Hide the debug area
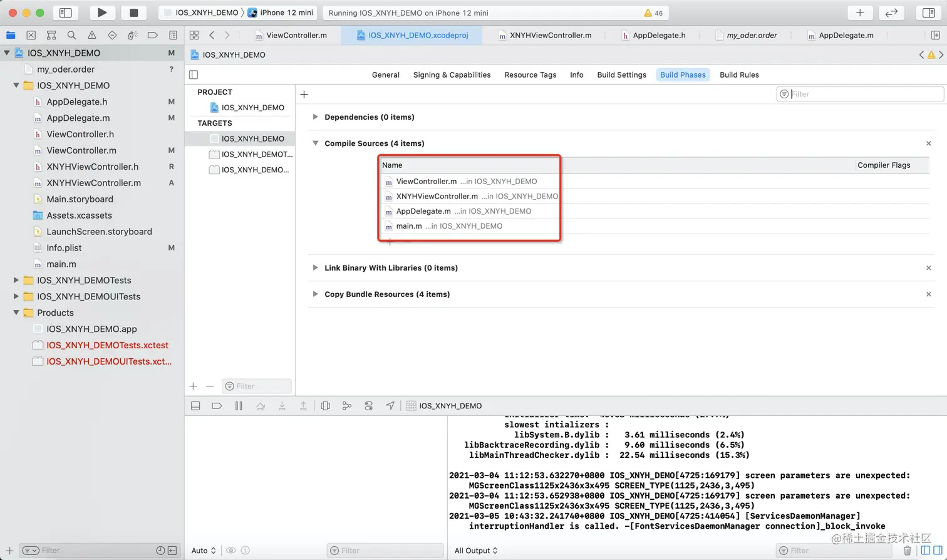This screenshot has width=947, height=560. [195, 406]
